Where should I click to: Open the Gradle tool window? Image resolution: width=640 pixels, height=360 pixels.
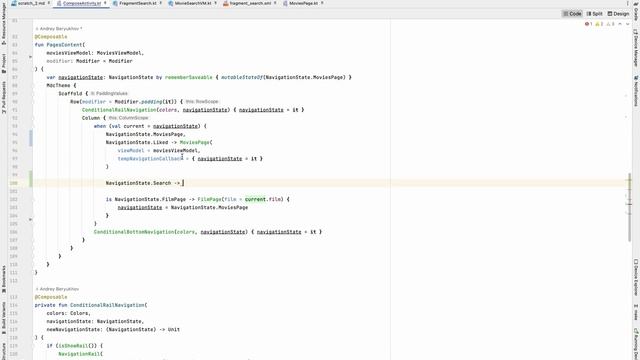point(636,11)
